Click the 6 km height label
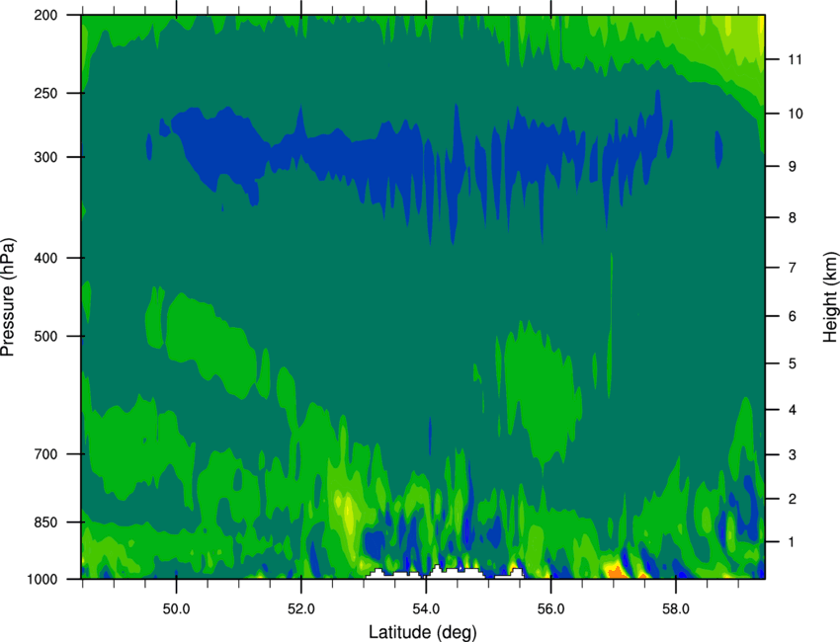Viewport: 840px width, 642px height. coord(793,316)
